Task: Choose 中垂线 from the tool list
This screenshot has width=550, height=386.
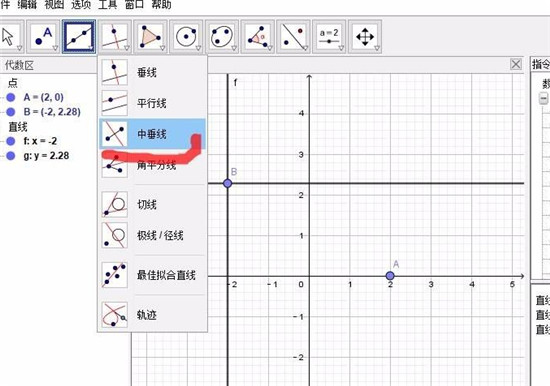Action: pyautogui.click(x=152, y=134)
